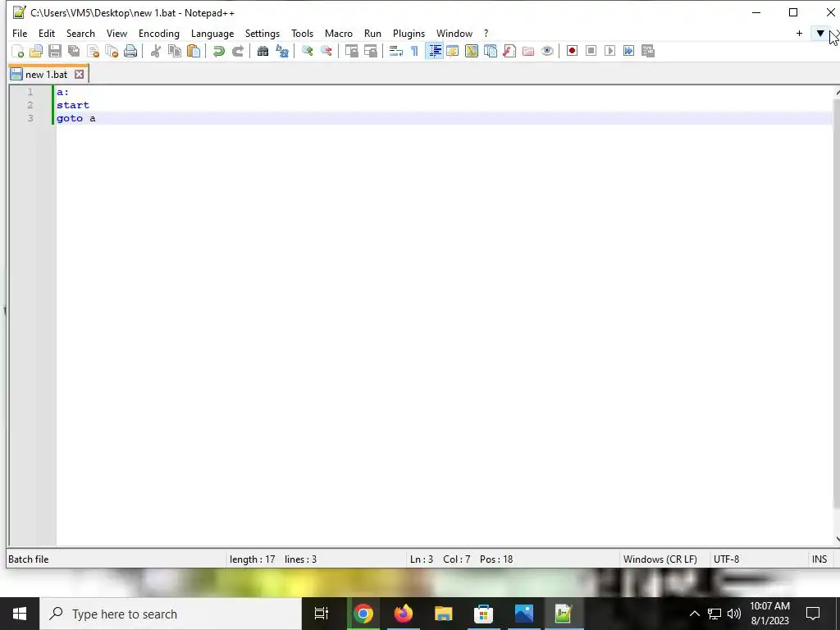Screen dimensions: 840x630
Task: Toggle the Show Indent Guide icon
Action: pyautogui.click(x=435, y=51)
